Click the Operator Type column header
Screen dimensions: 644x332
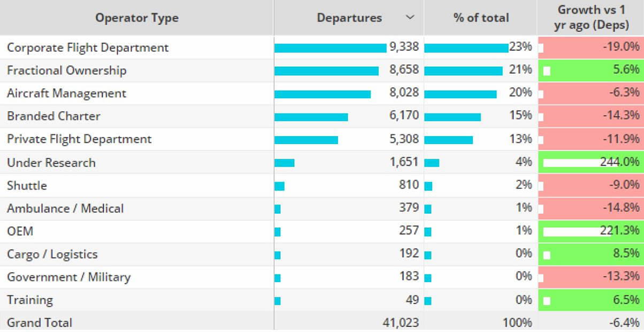(136, 18)
